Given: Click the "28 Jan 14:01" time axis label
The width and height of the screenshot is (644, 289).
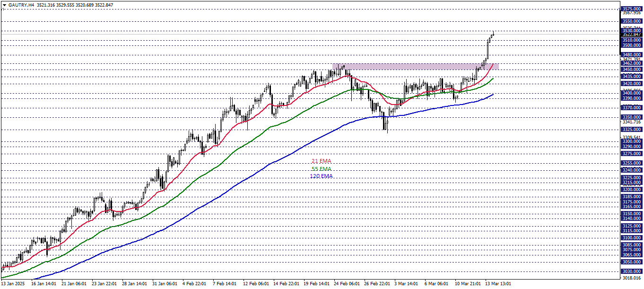Looking at the screenshot, I should (x=135, y=284).
